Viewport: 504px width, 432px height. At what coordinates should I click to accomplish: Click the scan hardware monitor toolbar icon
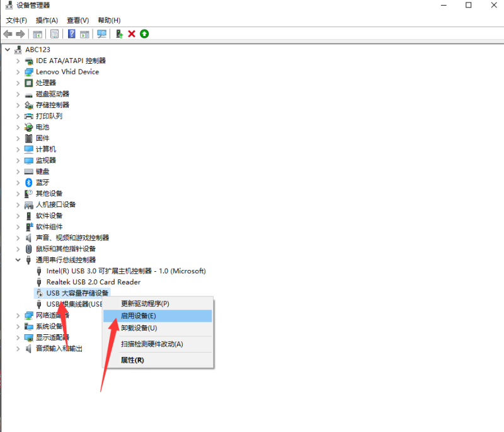pos(102,34)
